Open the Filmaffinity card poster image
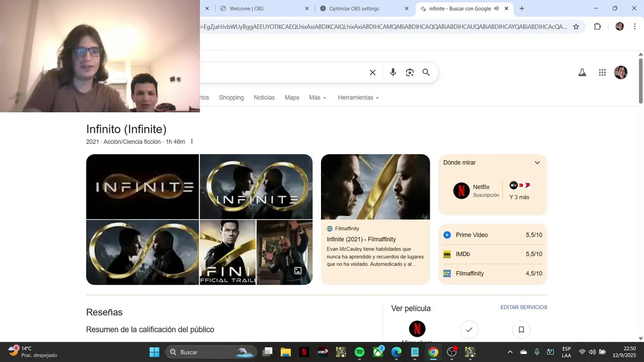644x362 pixels. (375, 187)
